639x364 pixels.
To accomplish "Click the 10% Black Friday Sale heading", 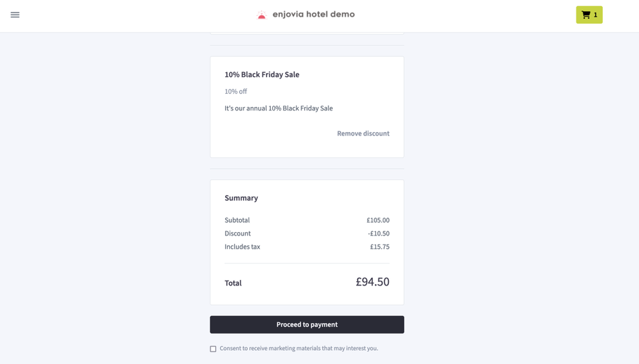I will tap(262, 74).
